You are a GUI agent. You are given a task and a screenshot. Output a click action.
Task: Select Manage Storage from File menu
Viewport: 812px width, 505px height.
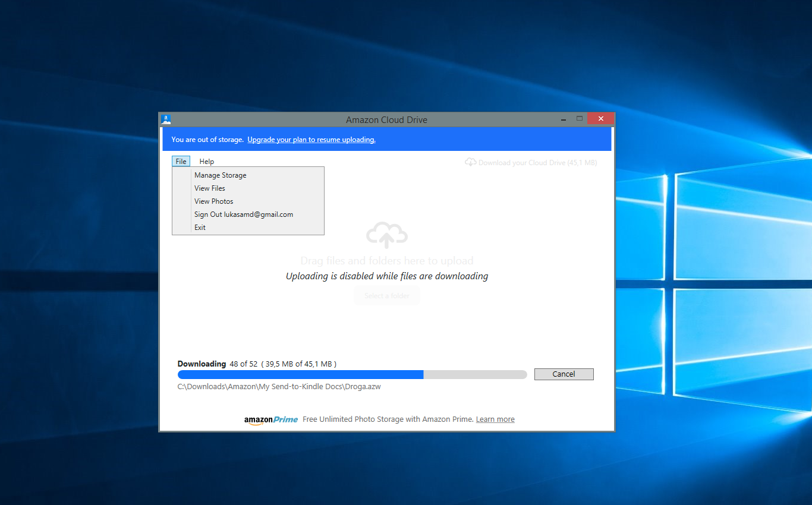pos(248,175)
